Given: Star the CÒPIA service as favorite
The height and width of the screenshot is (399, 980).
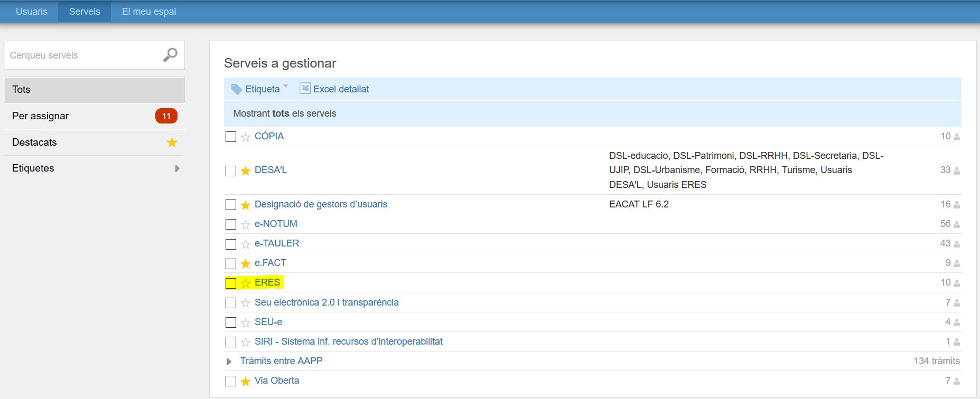Looking at the screenshot, I should (245, 137).
